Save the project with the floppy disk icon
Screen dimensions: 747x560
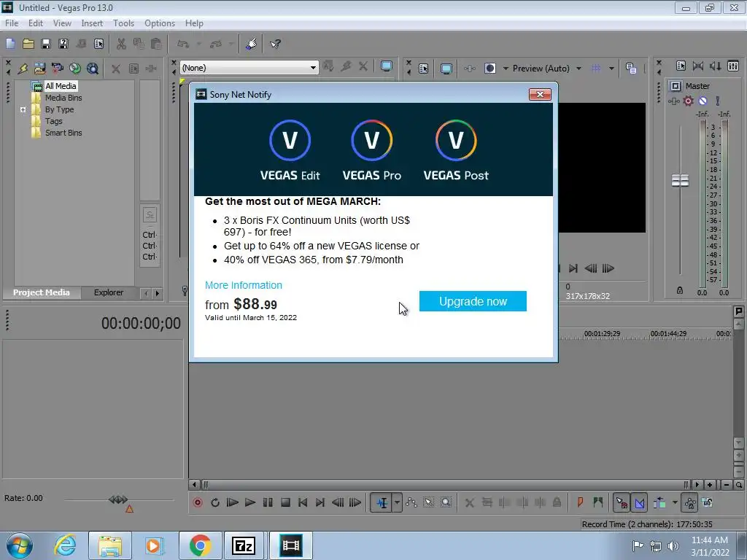click(46, 44)
